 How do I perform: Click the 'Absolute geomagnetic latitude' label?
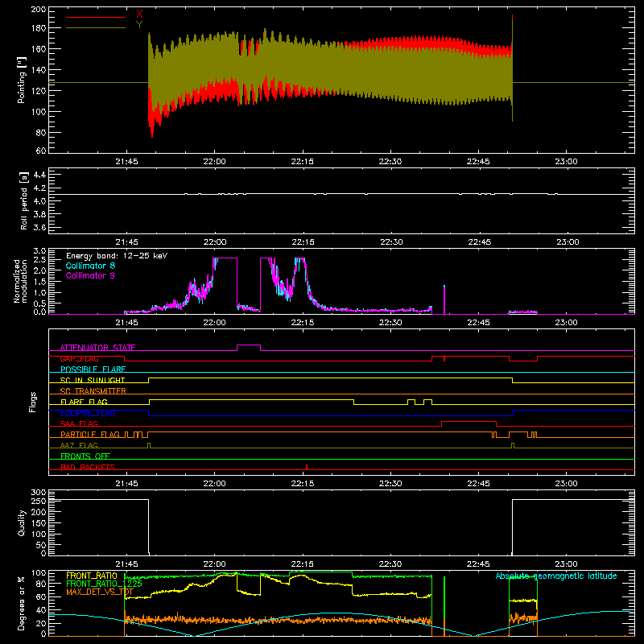pyautogui.click(x=556, y=576)
